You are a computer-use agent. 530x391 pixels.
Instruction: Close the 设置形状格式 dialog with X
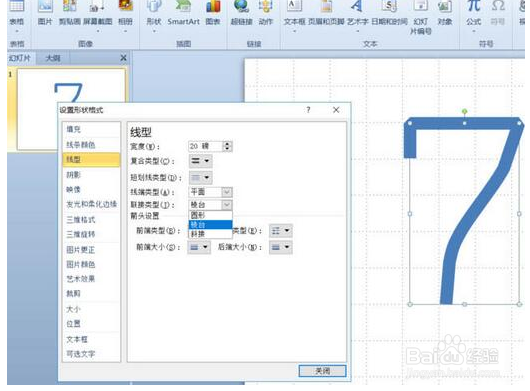pos(336,110)
